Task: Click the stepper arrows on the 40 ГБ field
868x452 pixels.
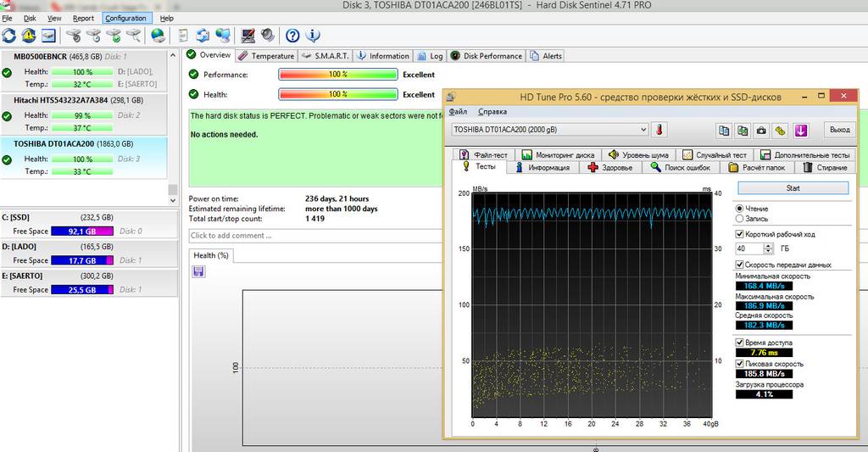Action: [x=768, y=248]
